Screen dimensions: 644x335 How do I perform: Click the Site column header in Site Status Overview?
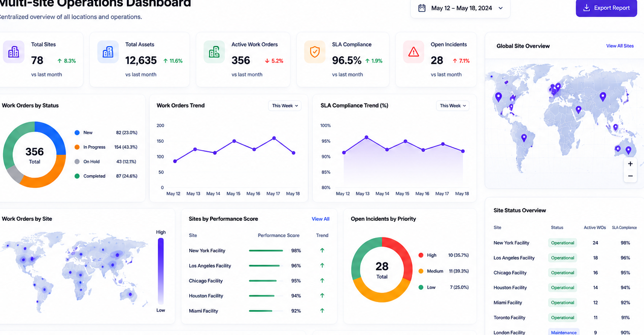497,227
